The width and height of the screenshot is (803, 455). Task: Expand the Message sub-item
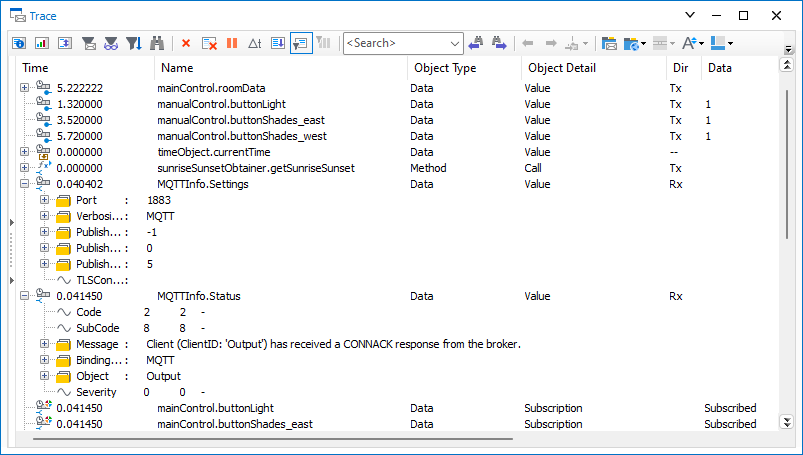pos(45,344)
